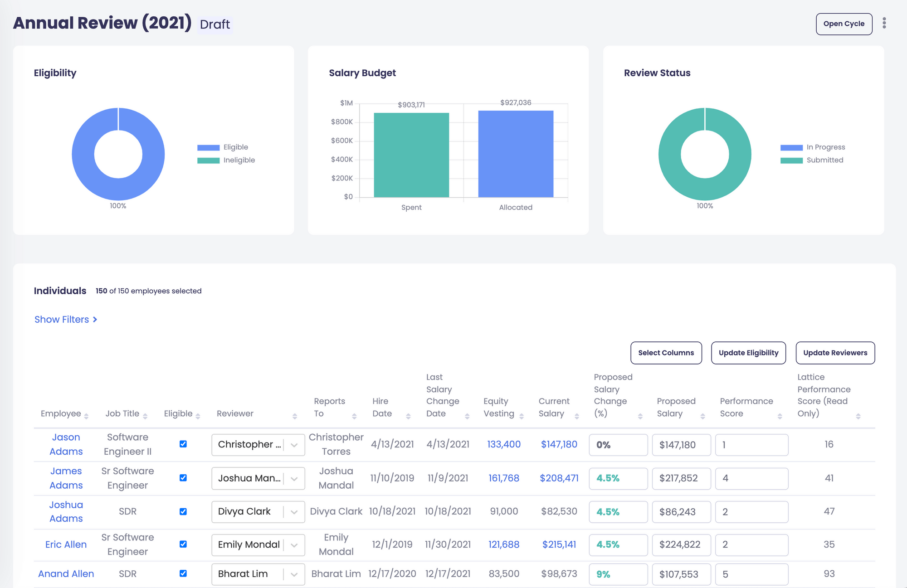Screen dimensions: 907x588
Task: Sort the table by Job Title
Action: coord(146,414)
